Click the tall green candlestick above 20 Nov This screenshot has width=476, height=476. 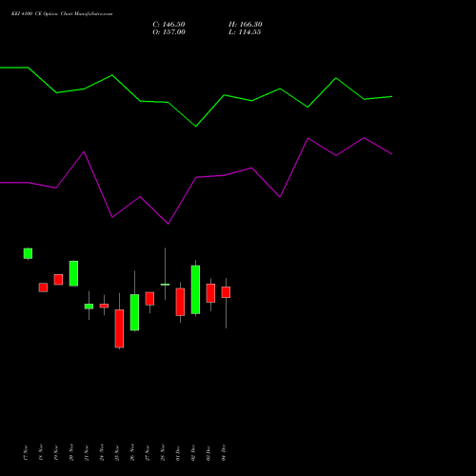coord(73,273)
